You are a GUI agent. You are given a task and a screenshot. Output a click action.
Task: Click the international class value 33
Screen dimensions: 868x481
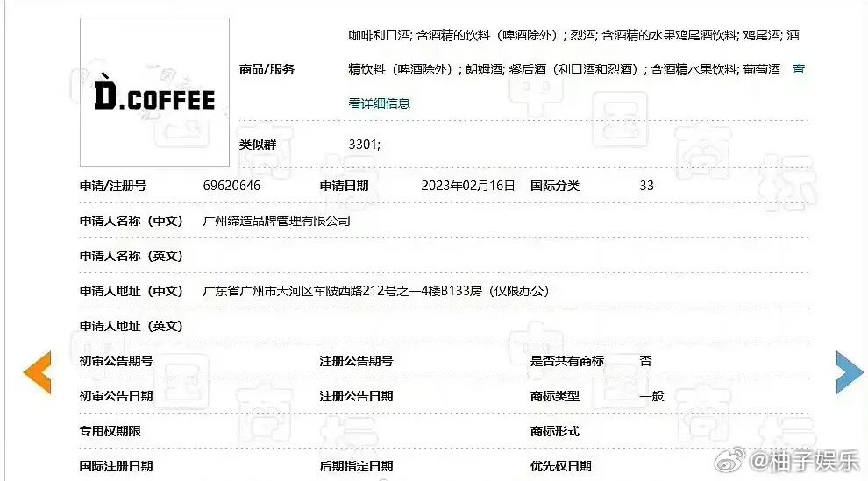(646, 186)
